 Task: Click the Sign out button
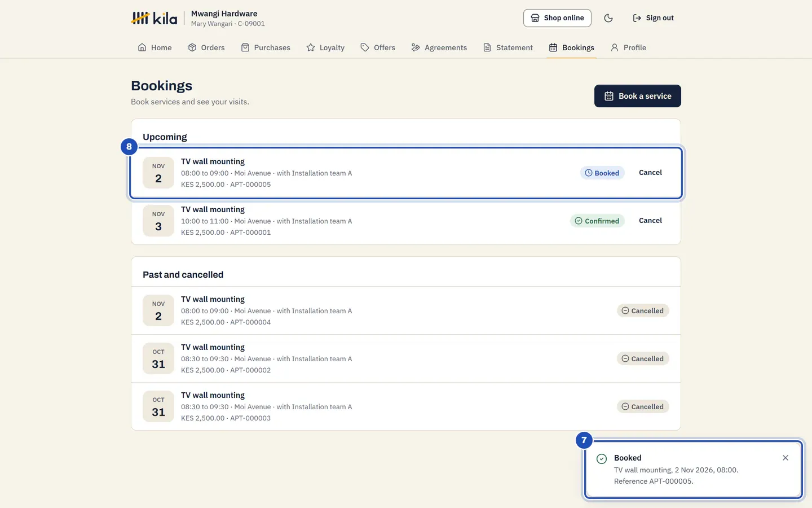653,18
